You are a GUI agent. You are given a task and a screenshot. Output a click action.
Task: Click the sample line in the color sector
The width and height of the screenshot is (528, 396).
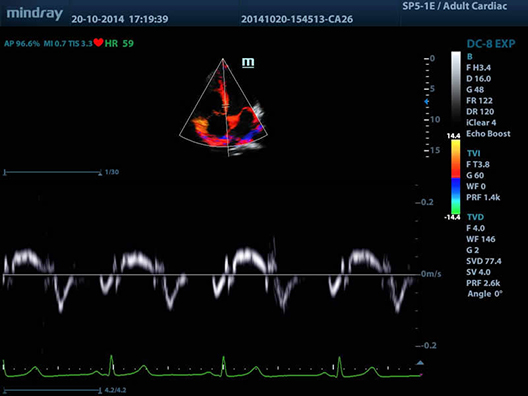click(x=226, y=108)
